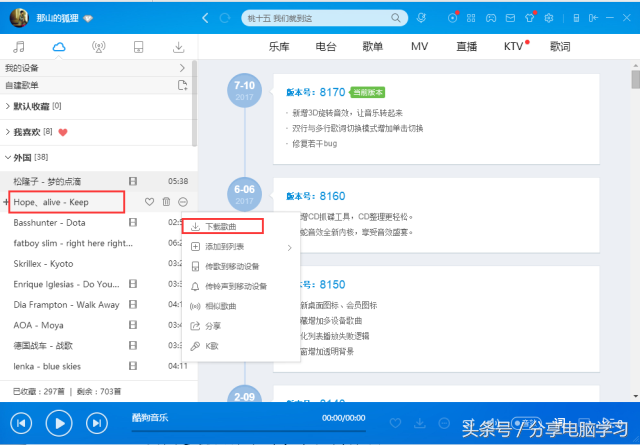Click the minus circle icon on Hope、alive row
Image resolution: width=640 pixels, height=445 pixels.
click(x=183, y=202)
